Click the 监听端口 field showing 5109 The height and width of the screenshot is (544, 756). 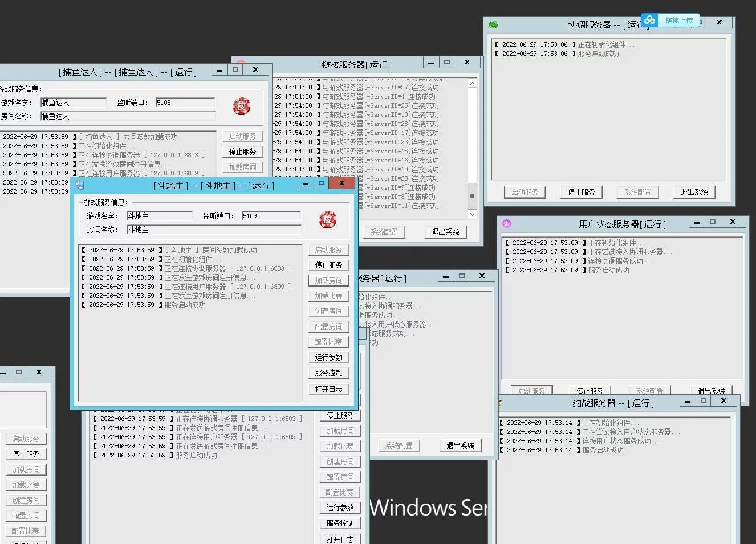(x=271, y=216)
